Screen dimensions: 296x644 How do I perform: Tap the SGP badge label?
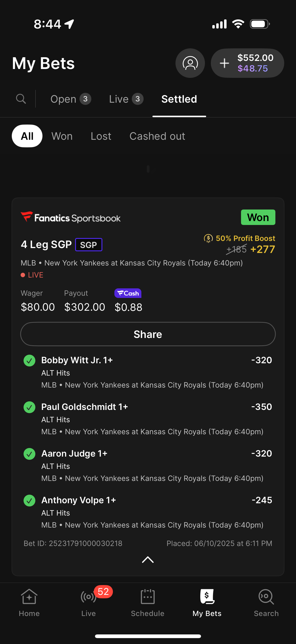89,244
